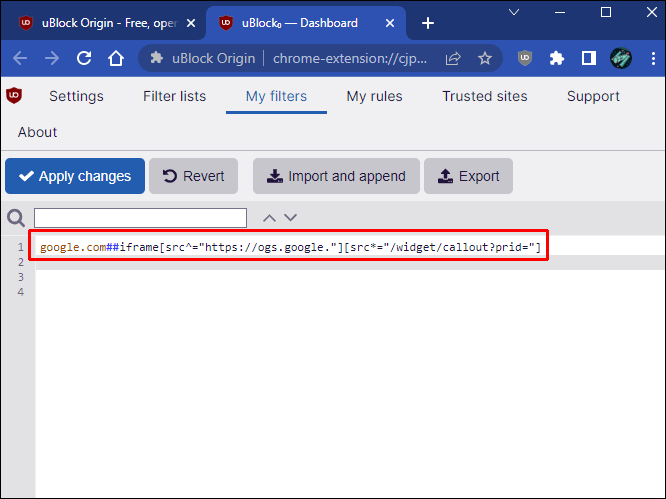Viewport: 666px width, 499px height.
Task: Click the chrome-extension URL in address bar
Action: pos(350,58)
